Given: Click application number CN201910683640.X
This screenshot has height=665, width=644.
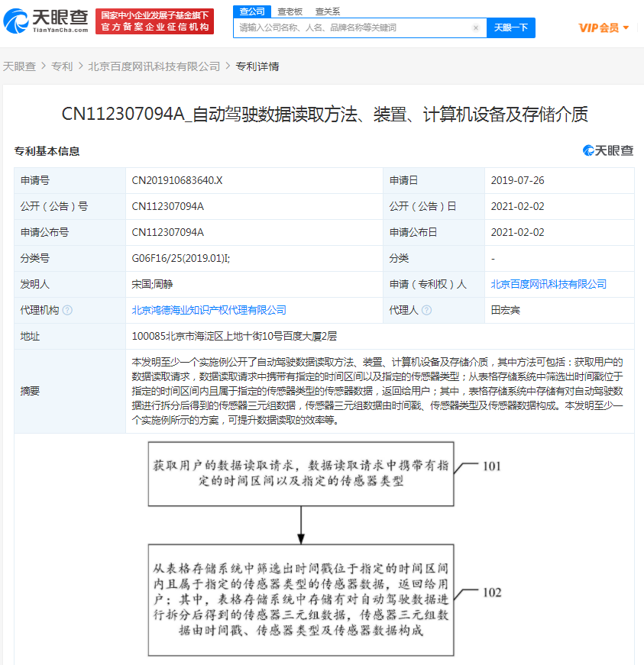Looking at the screenshot, I should (177, 181).
